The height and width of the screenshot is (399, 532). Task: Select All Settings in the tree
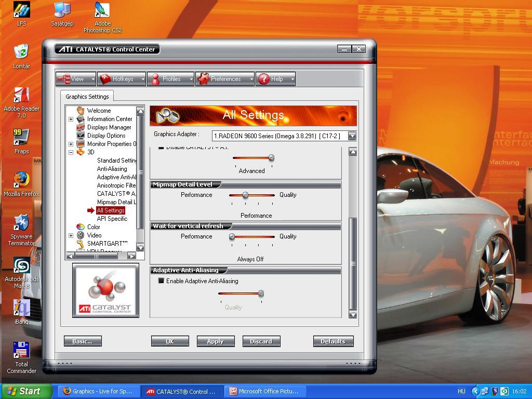tap(111, 210)
